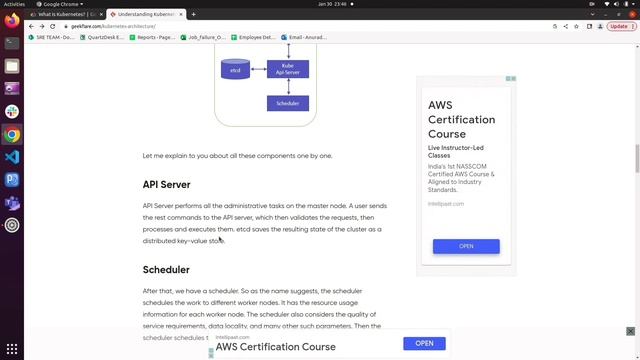Open the Reports - Page bookmark
This screenshot has height=360, width=640.
point(152,37)
